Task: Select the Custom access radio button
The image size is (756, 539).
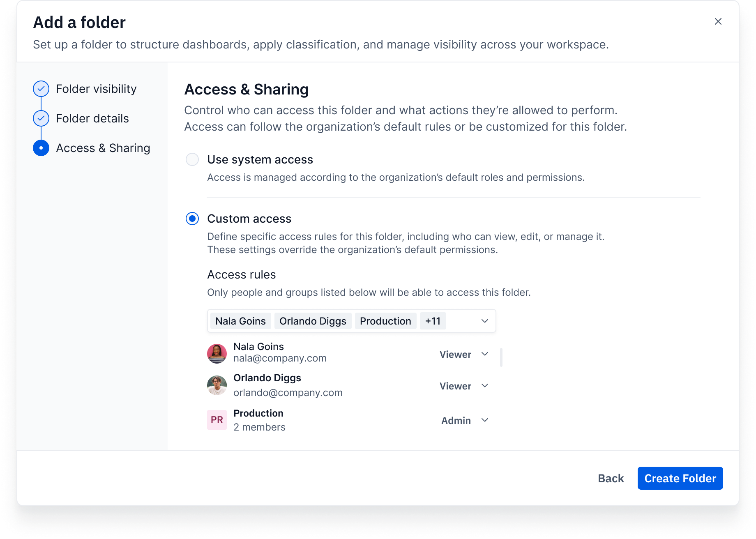Action: (192, 219)
